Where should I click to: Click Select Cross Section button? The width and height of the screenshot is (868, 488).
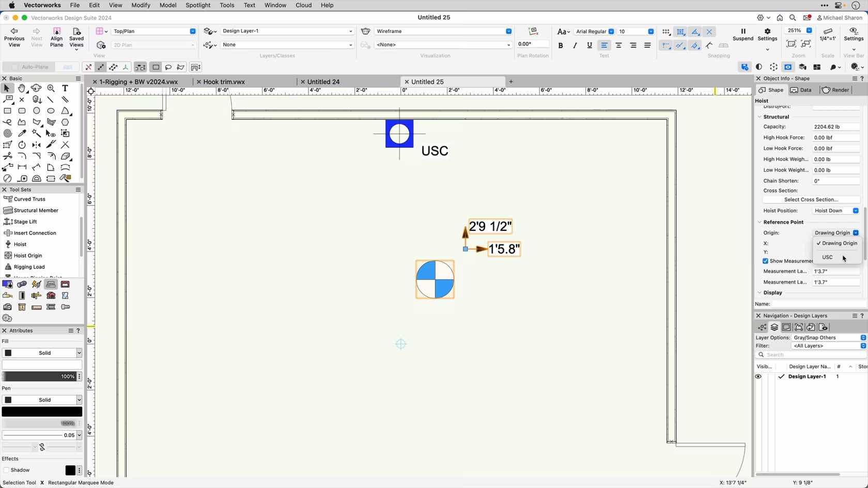click(x=811, y=199)
